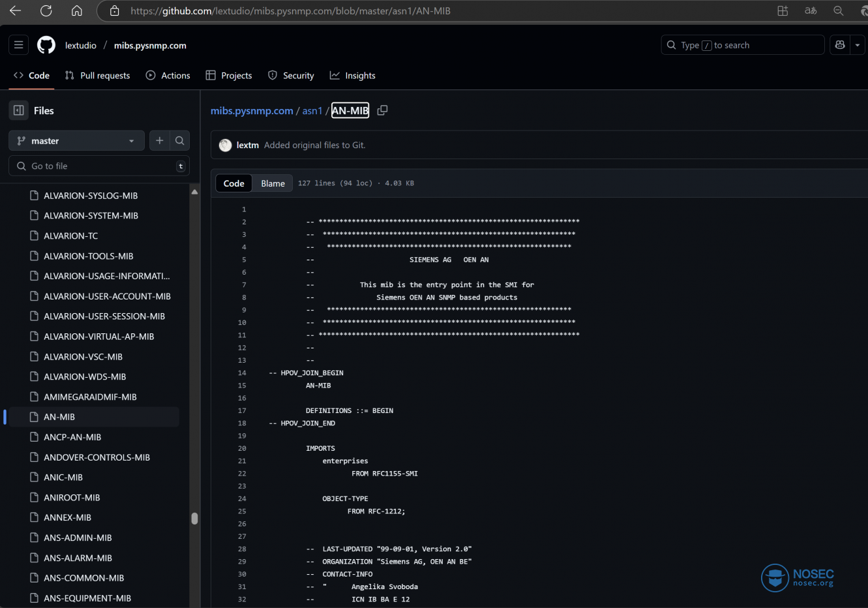The width and height of the screenshot is (868, 608).
Task: Collapse the file tree side panel
Action: click(x=19, y=110)
